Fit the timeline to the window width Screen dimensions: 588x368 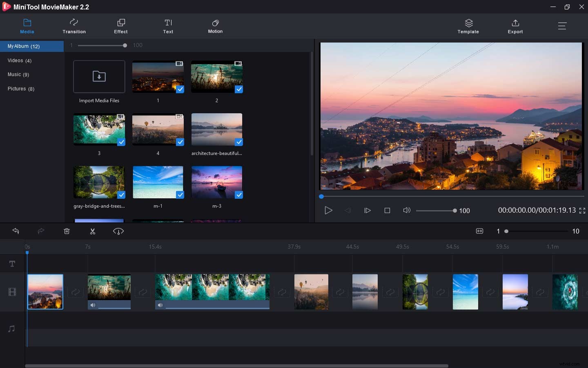pos(479,231)
